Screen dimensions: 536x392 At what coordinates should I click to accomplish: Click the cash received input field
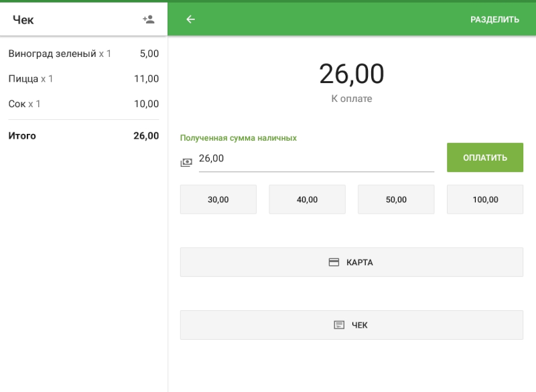(x=316, y=159)
